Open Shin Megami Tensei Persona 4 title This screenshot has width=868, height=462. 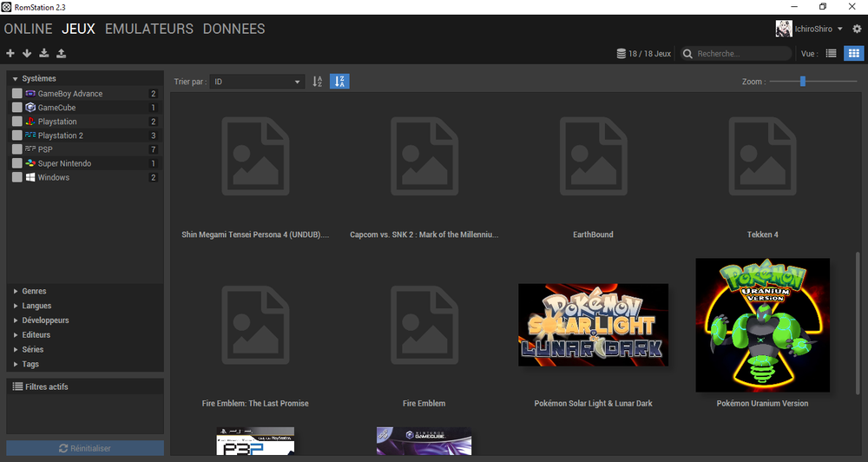pyautogui.click(x=255, y=234)
